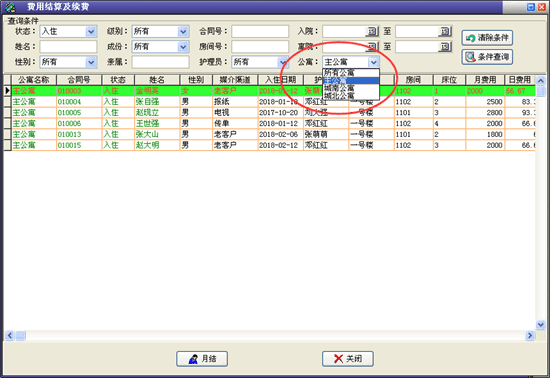Click the 传单 media channel cell
The width and height of the screenshot is (550, 378).
coord(235,123)
